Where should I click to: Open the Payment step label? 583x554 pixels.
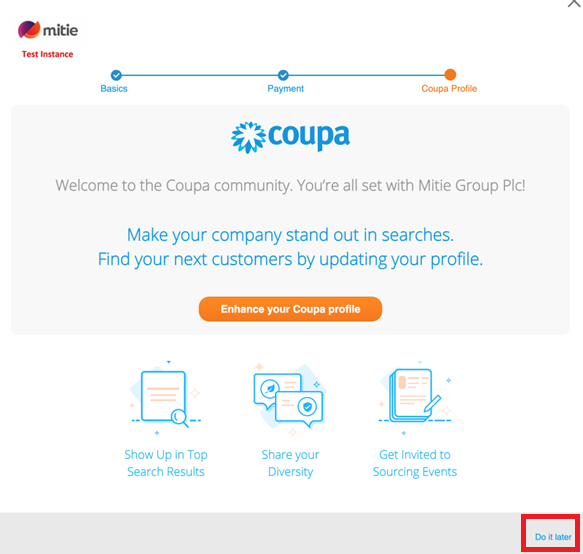pyautogui.click(x=286, y=88)
